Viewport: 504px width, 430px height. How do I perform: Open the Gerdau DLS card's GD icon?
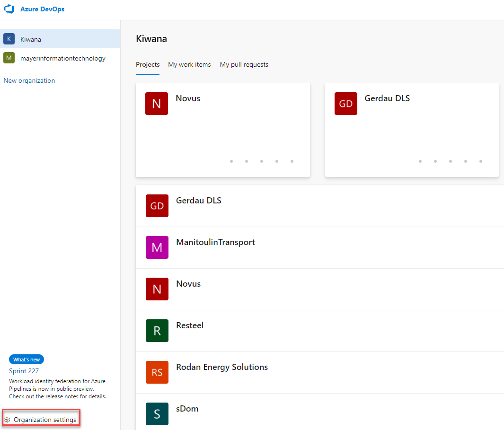(345, 104)
